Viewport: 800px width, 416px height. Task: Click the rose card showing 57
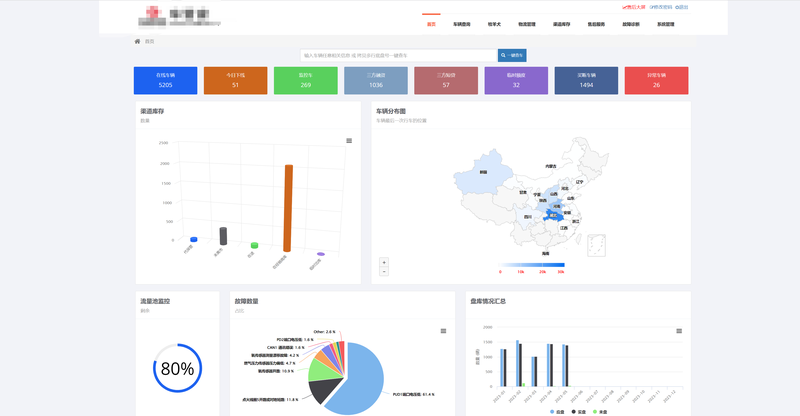tap(446, 81)
